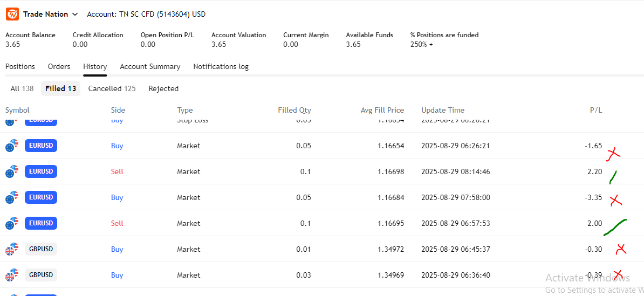Viewport: 644px width, 296px height.
Task: Filter history by Cancelled 125
Action: [112, 88]
